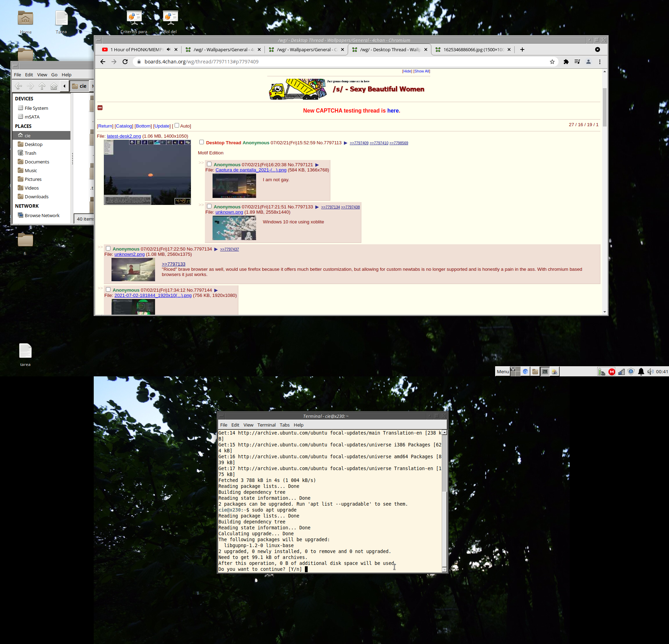Click the back arrow in Chromium
669x644 pixels.
[102, 62]
